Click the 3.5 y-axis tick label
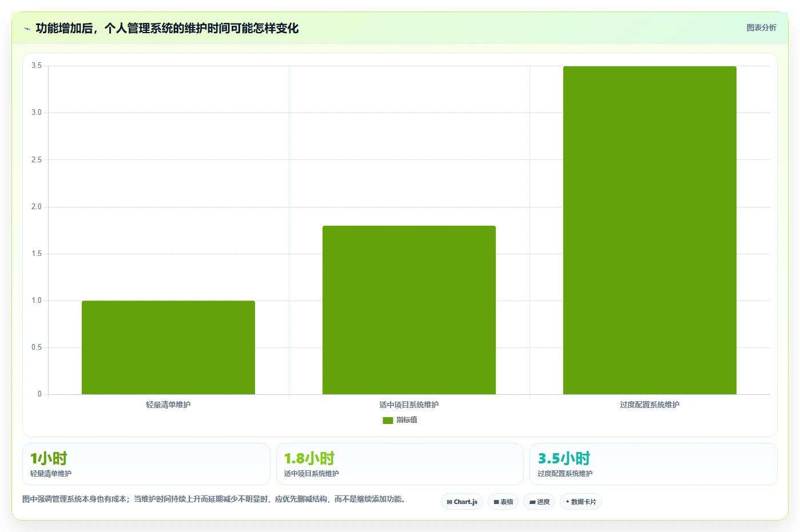 37,66
